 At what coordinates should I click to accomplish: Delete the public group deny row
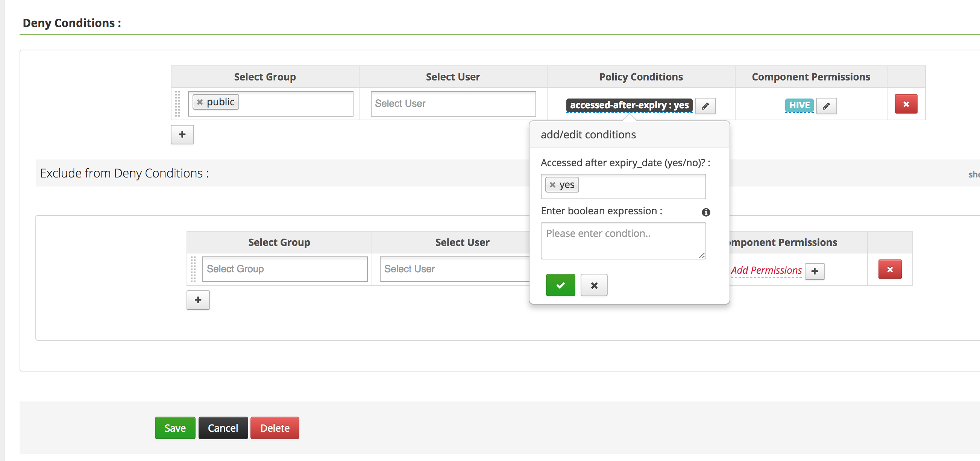point(906,104)
